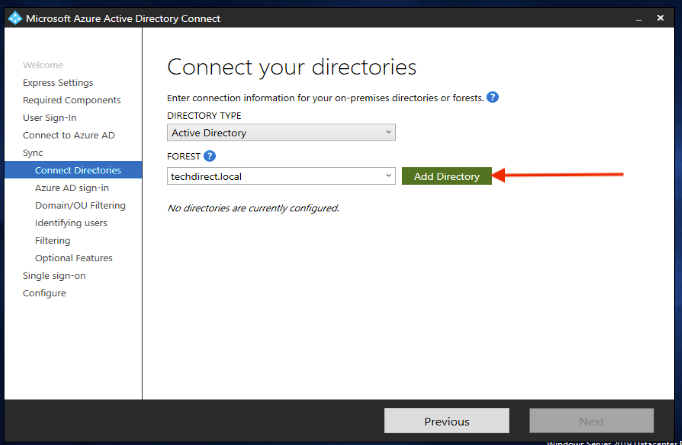Click the Add Directory button
This screenshot has height=445, width=682.
click(x=447, y=176)
